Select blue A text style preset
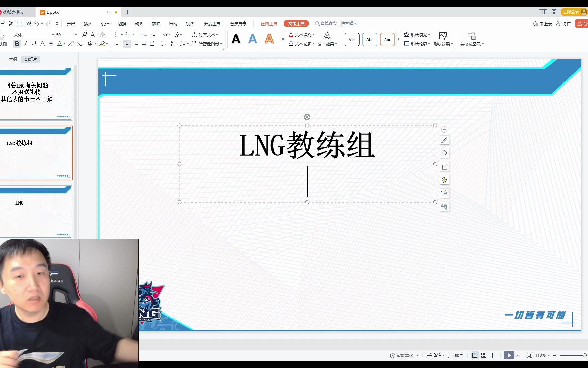Screen dimensions: 588x368 [x=252, y=39]
